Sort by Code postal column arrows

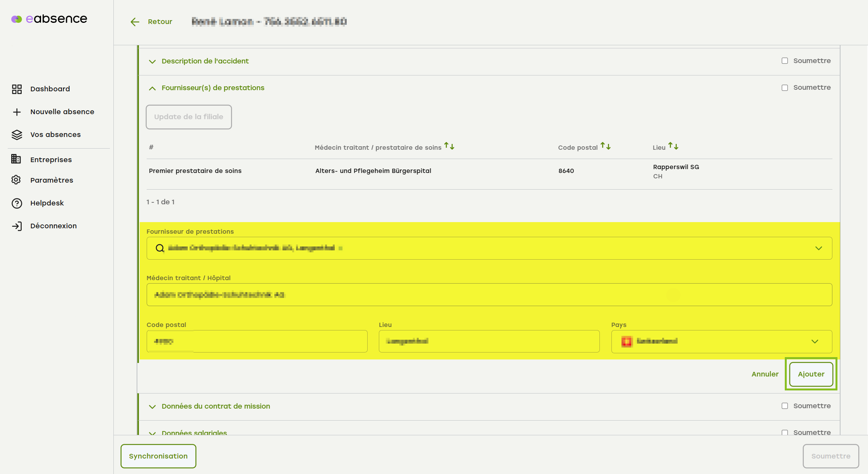(x=606, y=146)
